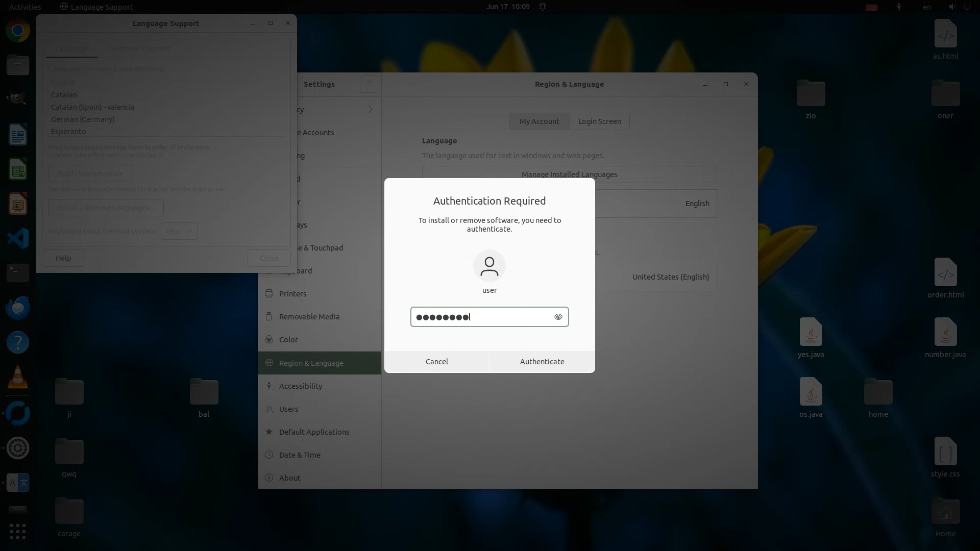Open Date & Time settings
The height and width of the screenshot is (551, 980).
coord(300,455)
